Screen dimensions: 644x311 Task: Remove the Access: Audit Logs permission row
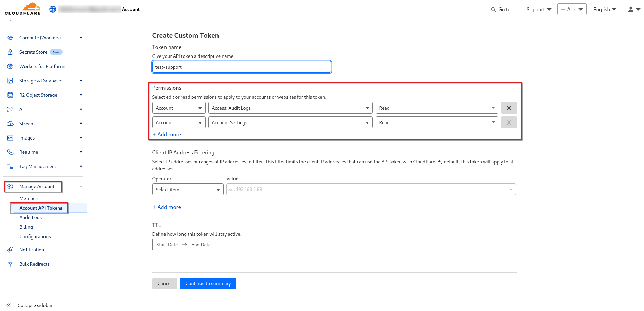pos(509,108)
